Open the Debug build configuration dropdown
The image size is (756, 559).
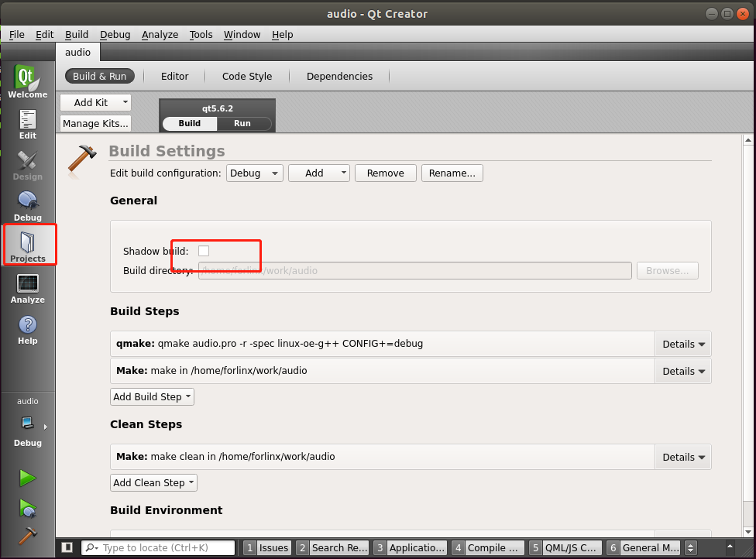(x=255, y=173)
